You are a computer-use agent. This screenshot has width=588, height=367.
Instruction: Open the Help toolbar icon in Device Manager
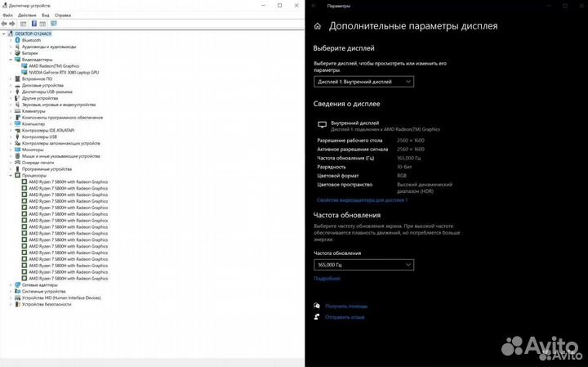coord(34,24)
